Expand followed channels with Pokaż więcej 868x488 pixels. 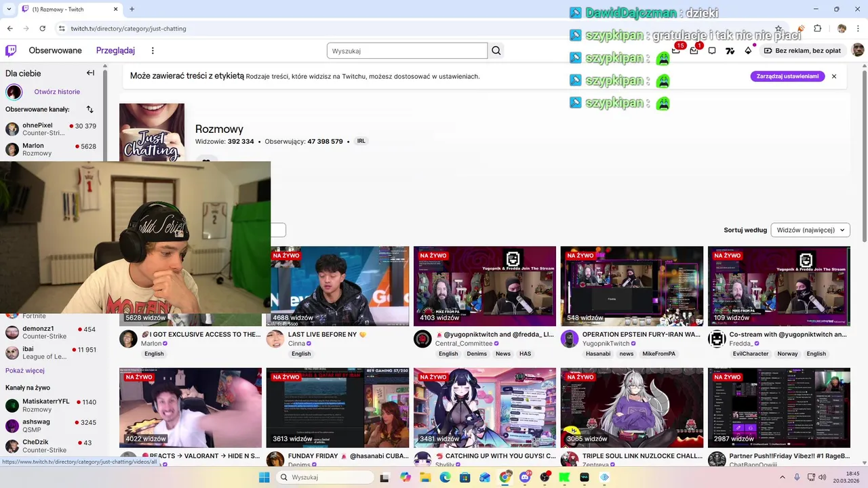coord(25,371)
